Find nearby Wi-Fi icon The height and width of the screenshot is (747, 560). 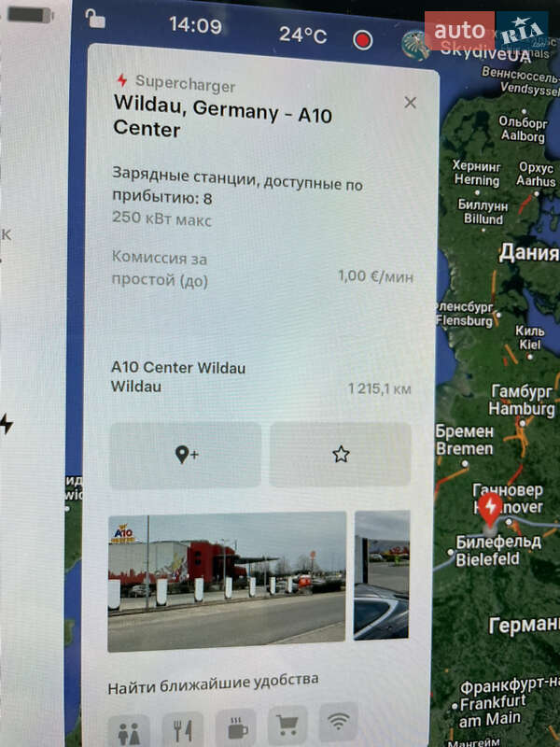tap(338, 722)
